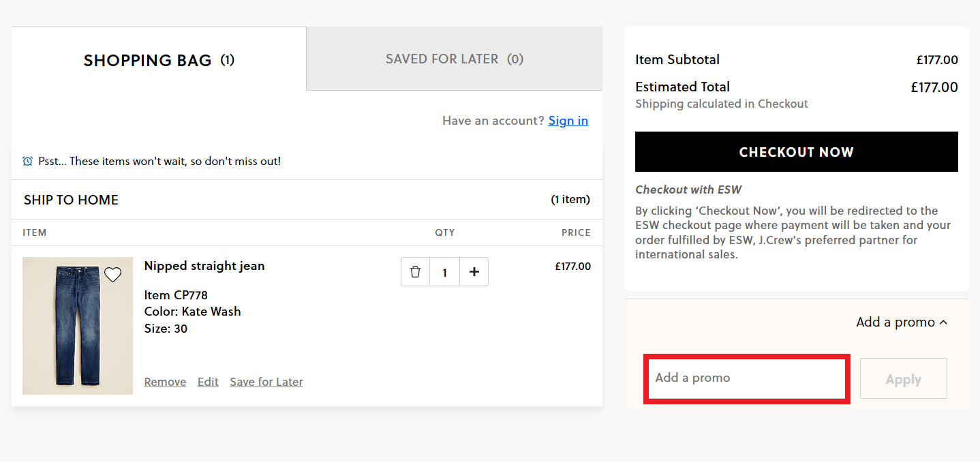Click the Nipped straight jean title
980x467 pixels.
pos(204,266)
